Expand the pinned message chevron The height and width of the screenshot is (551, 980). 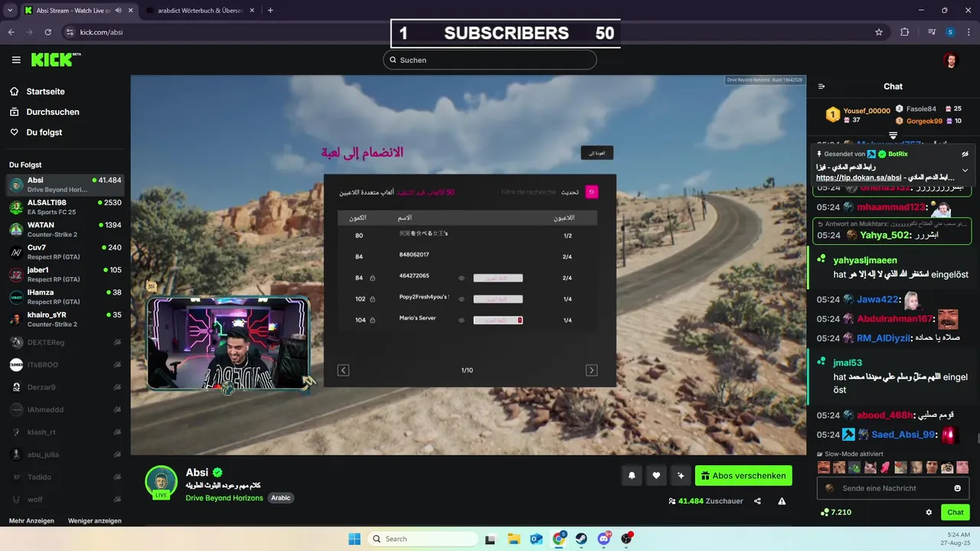point(965,170)
